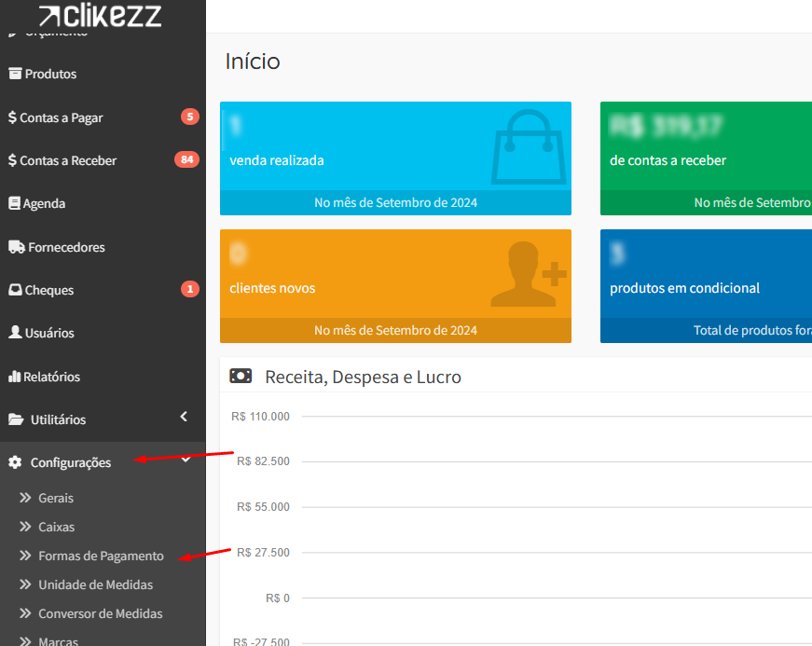This screenshot has width=812, height=646.
Task: Click the Conversor de Medidas link
Action: tap(100, 614)
